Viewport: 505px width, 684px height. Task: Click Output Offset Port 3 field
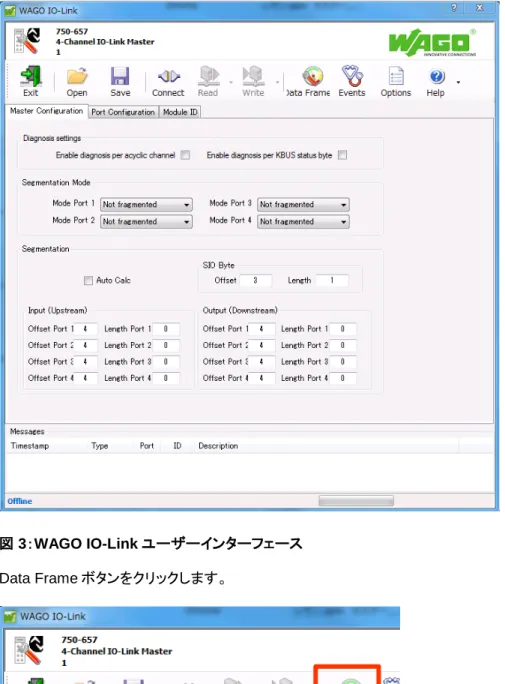[x=261, y=362]
